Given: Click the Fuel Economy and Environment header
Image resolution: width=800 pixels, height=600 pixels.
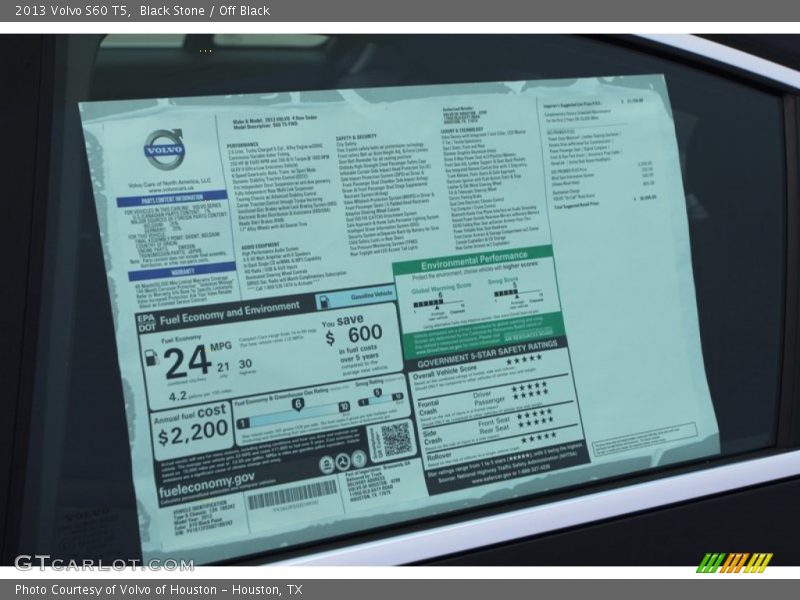Looking at the screenshot, I should [x=230, y=313].
